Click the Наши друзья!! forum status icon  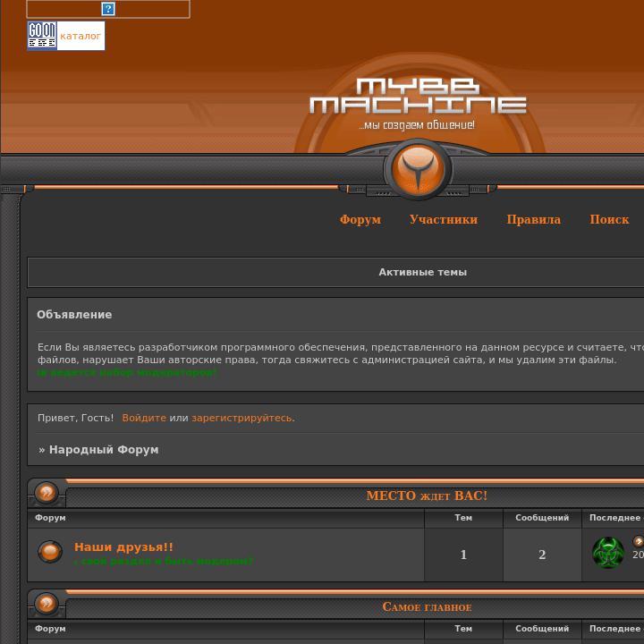[x=50, y=552]
